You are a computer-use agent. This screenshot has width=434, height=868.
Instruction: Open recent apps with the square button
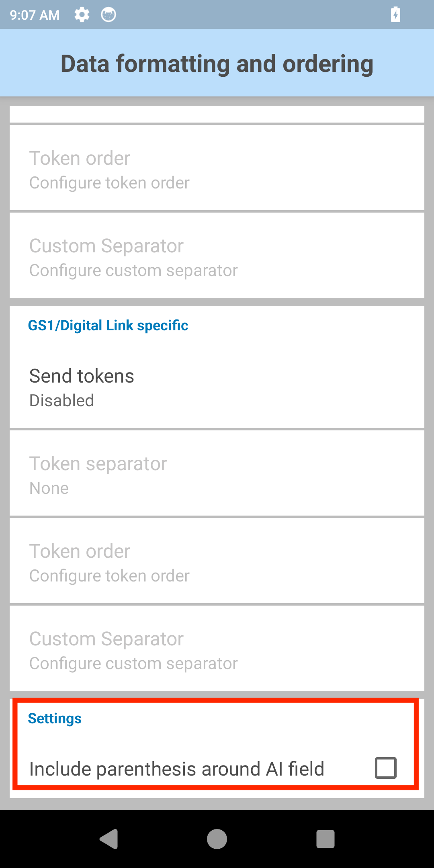(325, 839)
